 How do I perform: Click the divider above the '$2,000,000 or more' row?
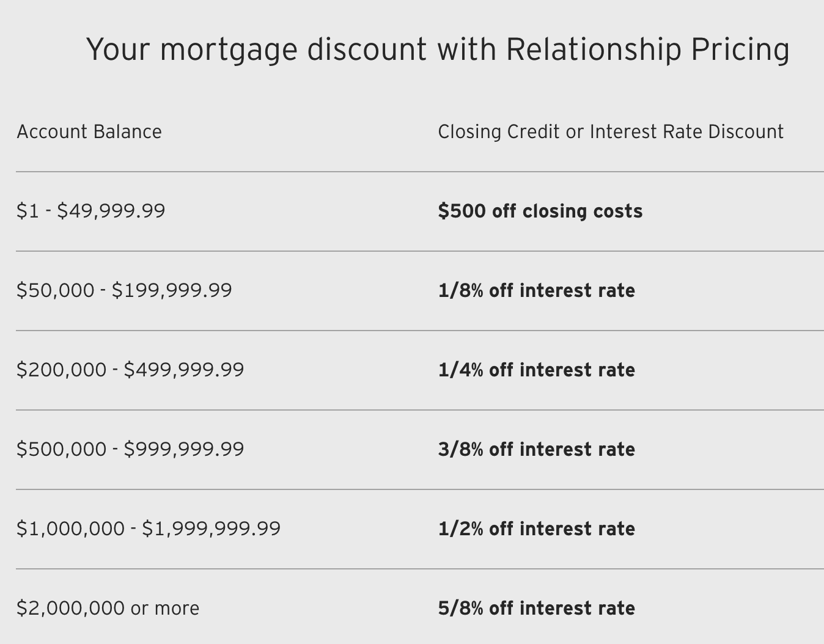419,569
